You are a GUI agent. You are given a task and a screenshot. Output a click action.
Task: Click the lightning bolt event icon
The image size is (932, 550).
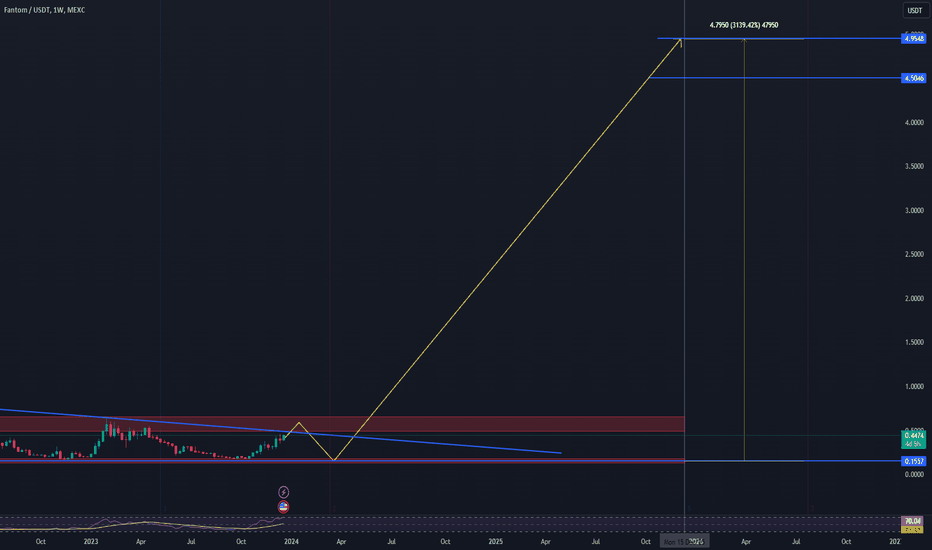tap(284, 492)
